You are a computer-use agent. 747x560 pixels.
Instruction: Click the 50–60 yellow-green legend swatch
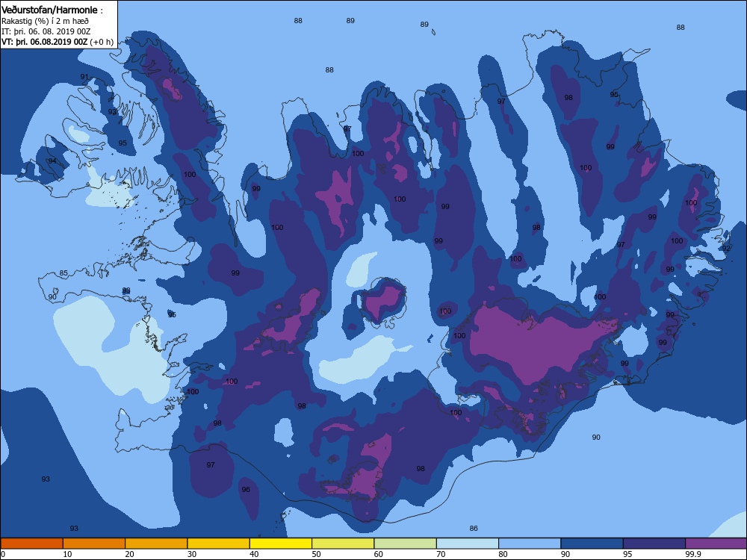click(x=343, y=544)
